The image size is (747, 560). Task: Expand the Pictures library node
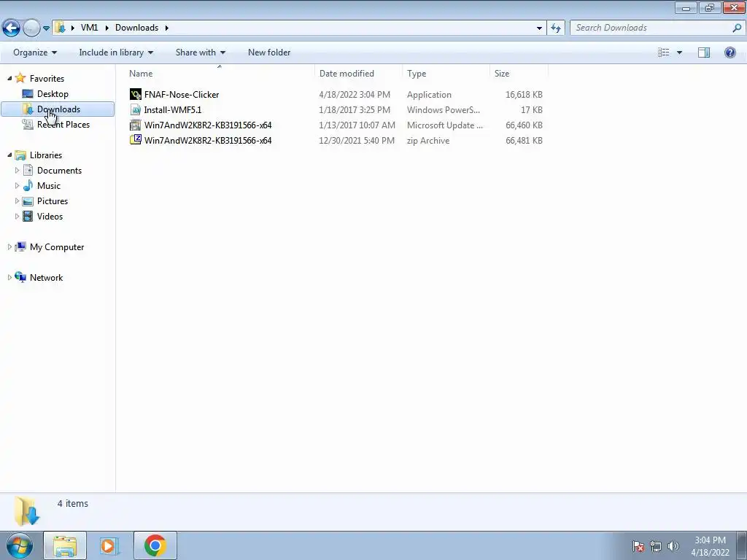(x=18, y=201)
